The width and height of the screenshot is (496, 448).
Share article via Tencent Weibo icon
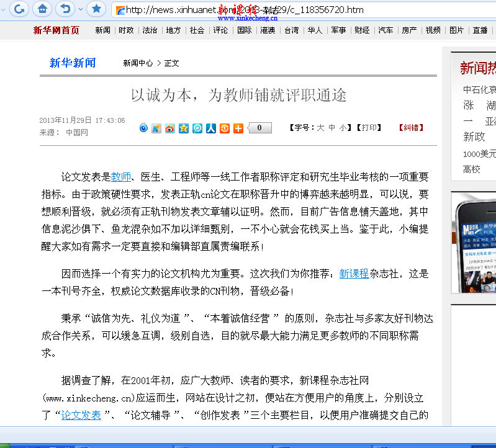pyautogui.click(x=197, y=128)
